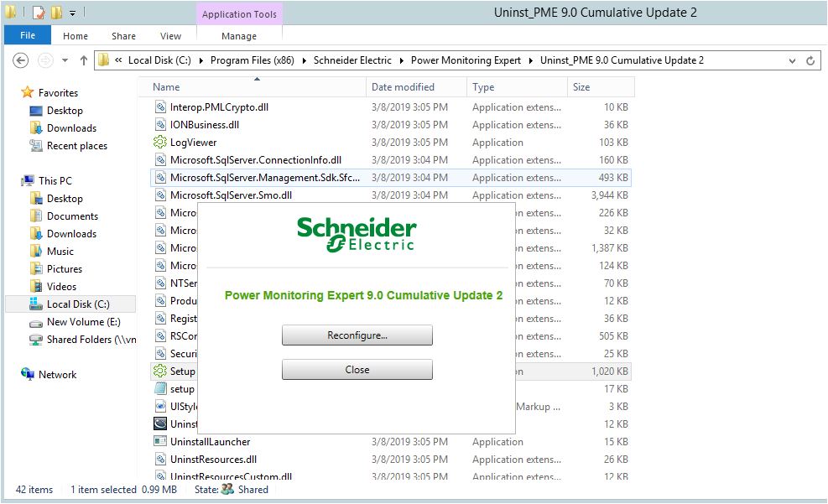
Task: Select the UIStyle file icon
Action: tap(160, 407)
